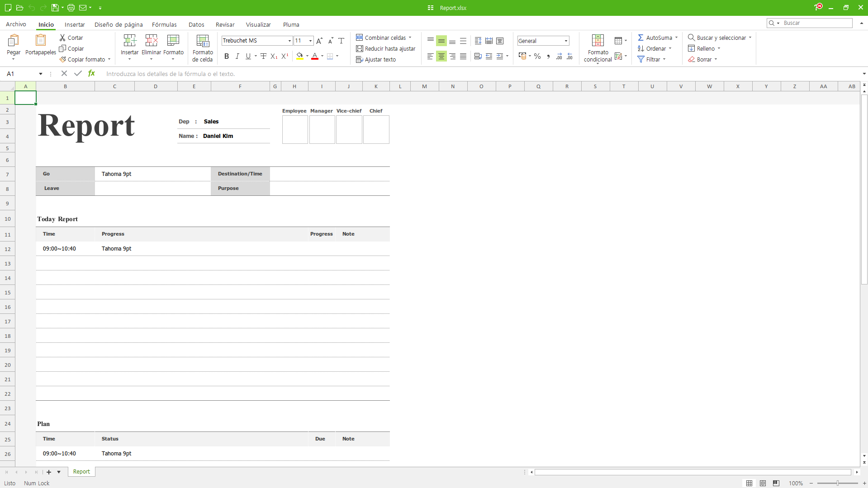Align the cell text to the left
The width and height of the screenshot is (868, 488).
(x=430, y=56)
